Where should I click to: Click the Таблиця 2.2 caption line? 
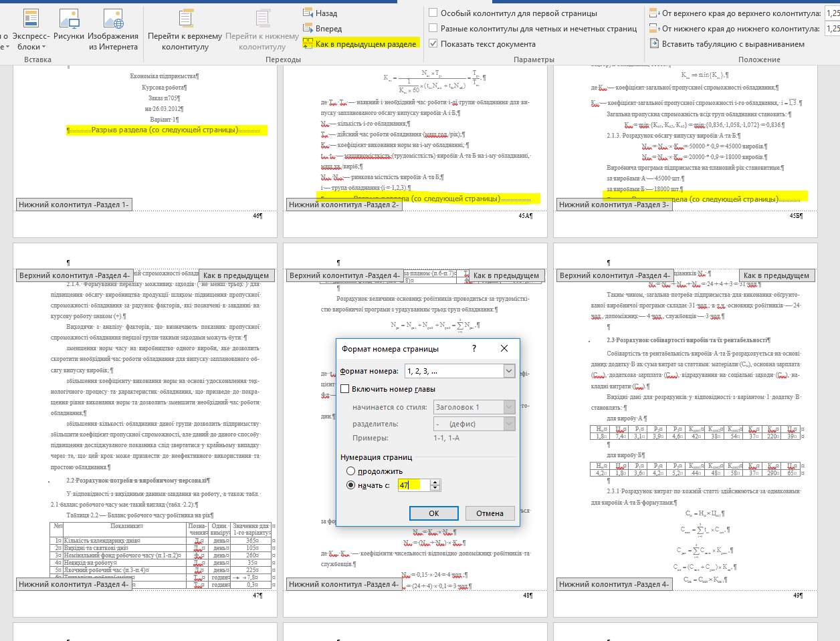point(140,515)
